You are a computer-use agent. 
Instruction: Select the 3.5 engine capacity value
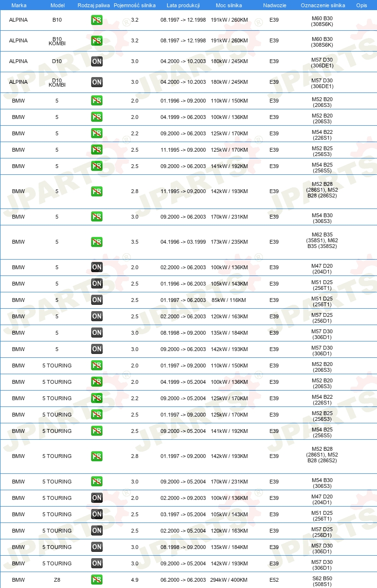click(x=135, y=242)
